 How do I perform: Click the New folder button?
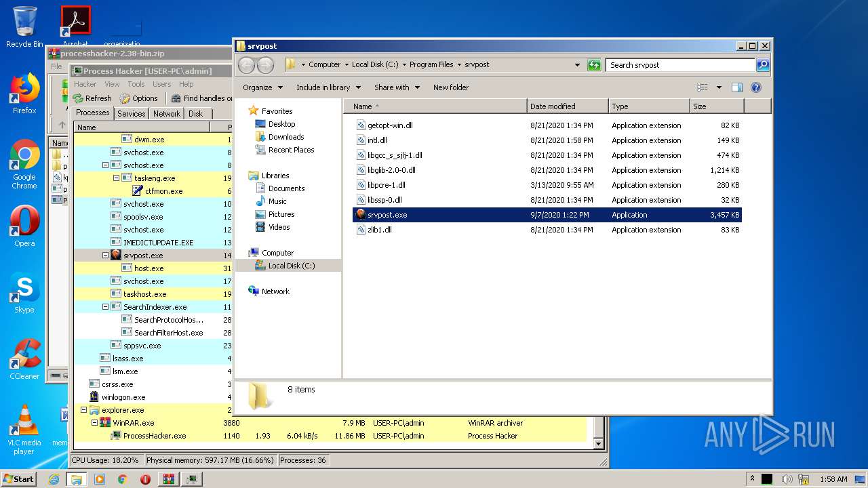click(451, 87)
